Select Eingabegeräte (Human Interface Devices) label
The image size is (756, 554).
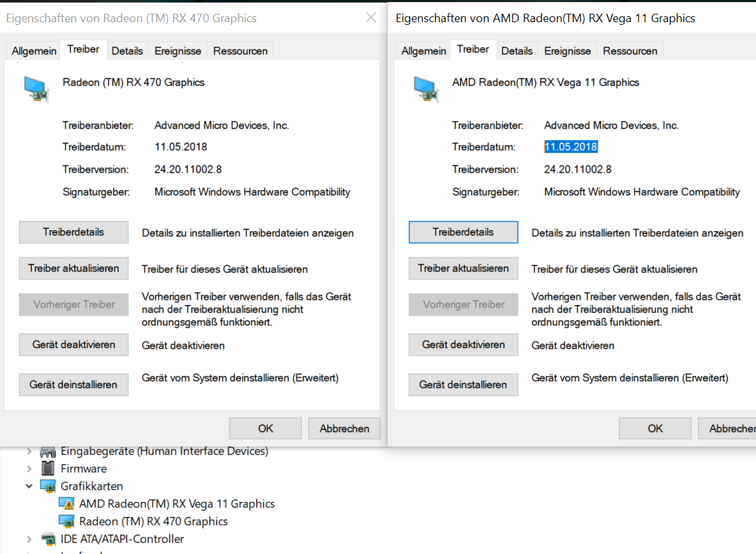click(164, 451)
